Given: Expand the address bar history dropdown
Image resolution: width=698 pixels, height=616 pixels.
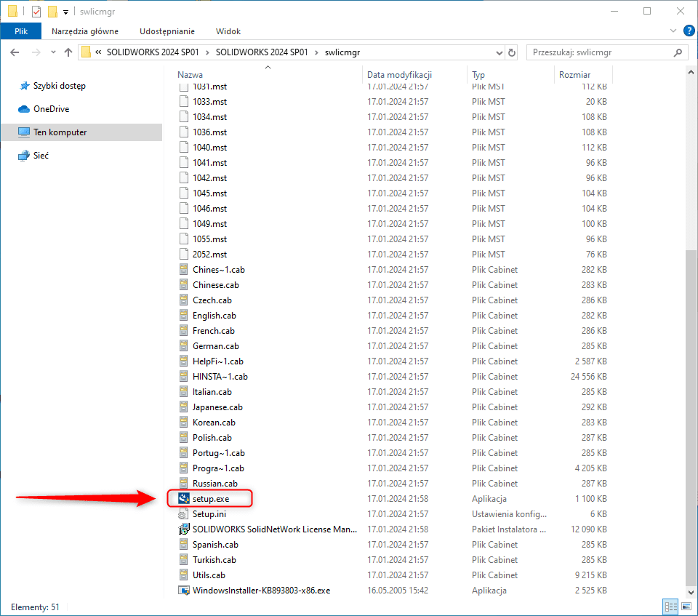Looking at the screenshot, I should click(499, 52).
